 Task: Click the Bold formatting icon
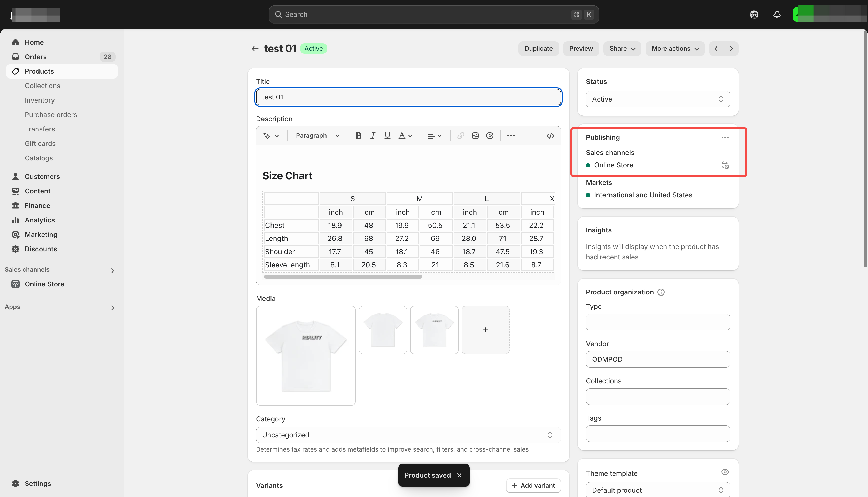tap(358, 136)
